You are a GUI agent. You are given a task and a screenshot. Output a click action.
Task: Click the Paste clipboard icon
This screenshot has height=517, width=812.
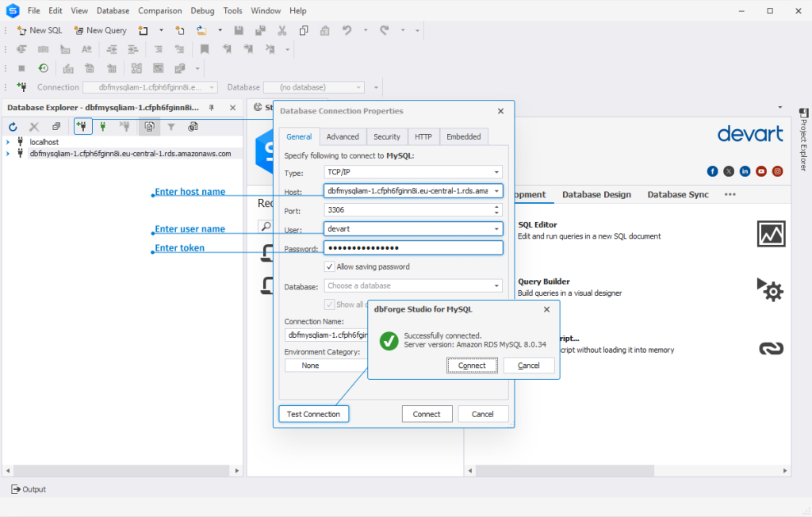pos(324,31)
